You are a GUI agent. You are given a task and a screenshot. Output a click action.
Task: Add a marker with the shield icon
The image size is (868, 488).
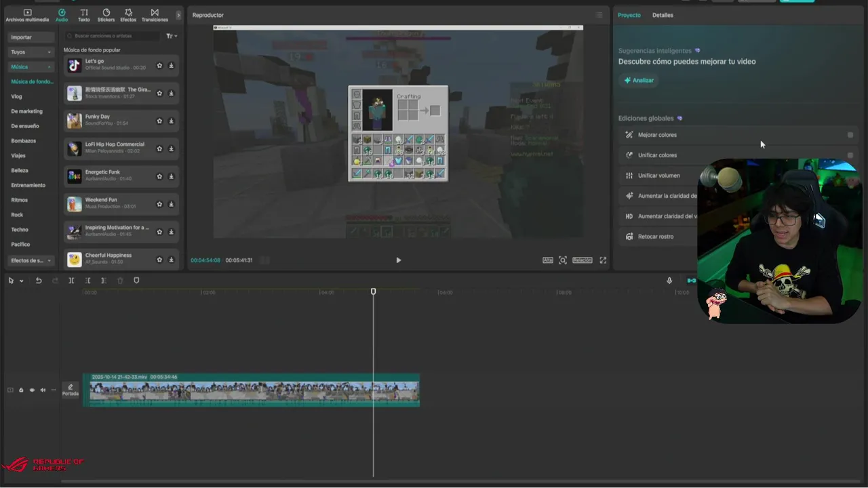pyautogui.click(x=136, y=281)
